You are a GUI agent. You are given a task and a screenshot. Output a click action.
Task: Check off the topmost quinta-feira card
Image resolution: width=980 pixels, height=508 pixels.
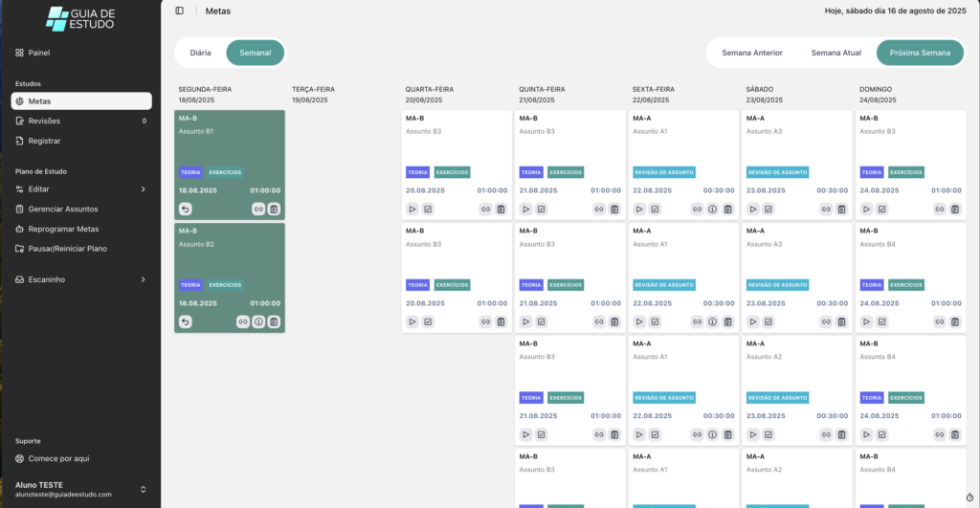pyautogui.click(x=542, y=210)
